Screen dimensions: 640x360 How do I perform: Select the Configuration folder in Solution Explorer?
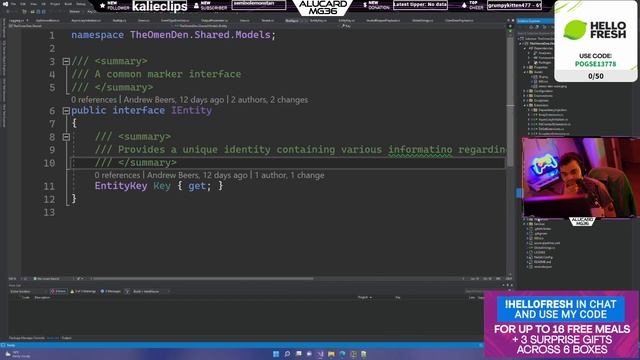click(542, 91)
